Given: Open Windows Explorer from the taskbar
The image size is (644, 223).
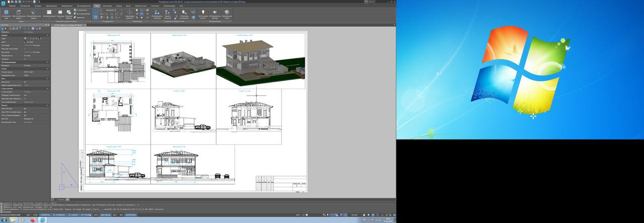Looking at the screenshot, I should (13, 220).
